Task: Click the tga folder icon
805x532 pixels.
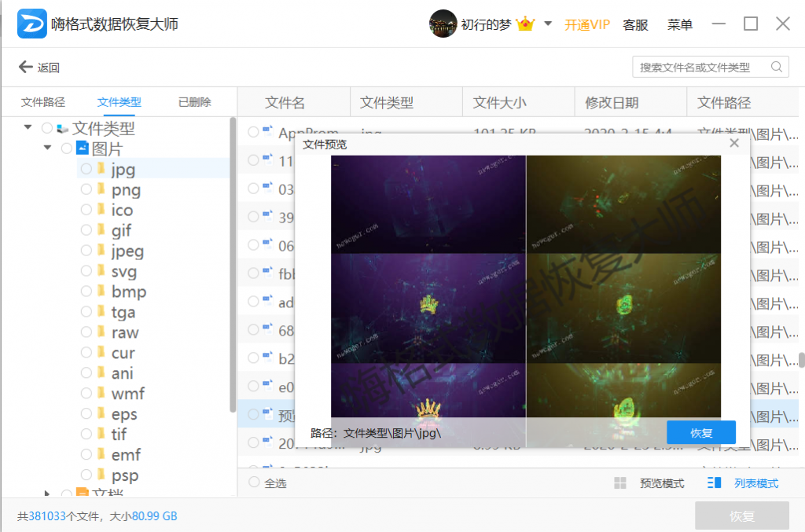Action: click(101, 311)
